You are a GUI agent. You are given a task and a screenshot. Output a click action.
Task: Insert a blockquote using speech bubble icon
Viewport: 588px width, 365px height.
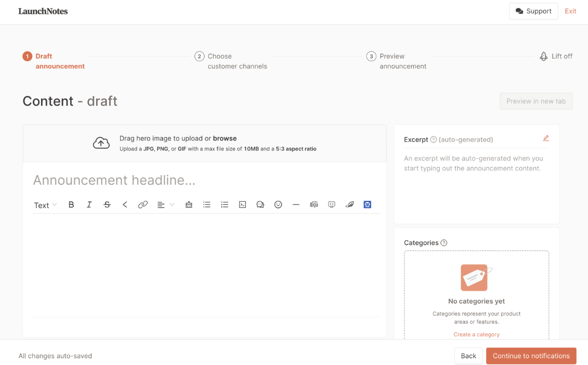(260, 205)
